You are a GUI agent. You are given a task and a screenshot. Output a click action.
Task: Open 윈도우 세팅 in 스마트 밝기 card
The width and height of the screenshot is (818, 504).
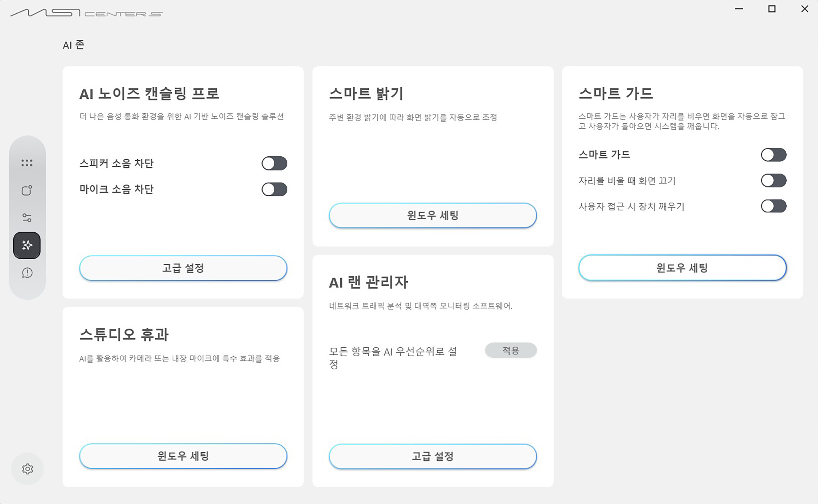tap(433, 215)
